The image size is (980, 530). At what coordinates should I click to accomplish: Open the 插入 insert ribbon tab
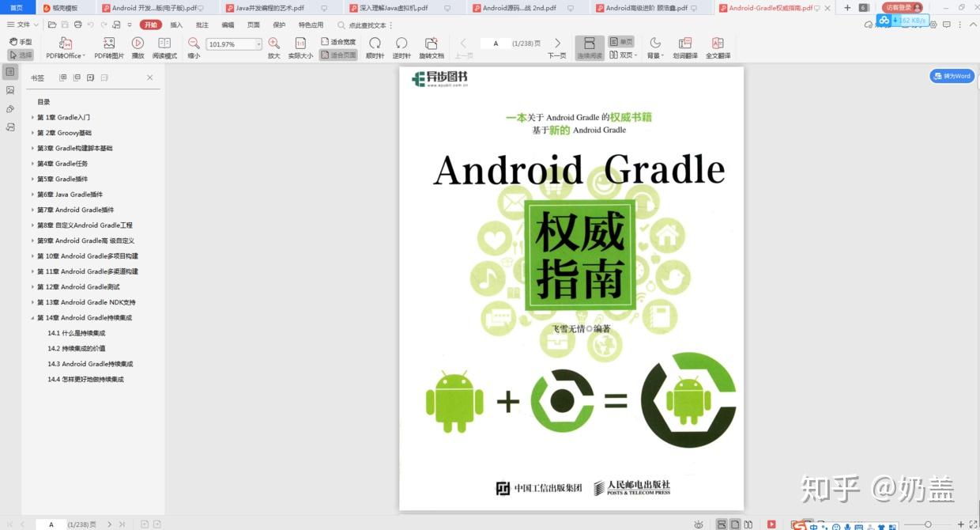point(176,25)
